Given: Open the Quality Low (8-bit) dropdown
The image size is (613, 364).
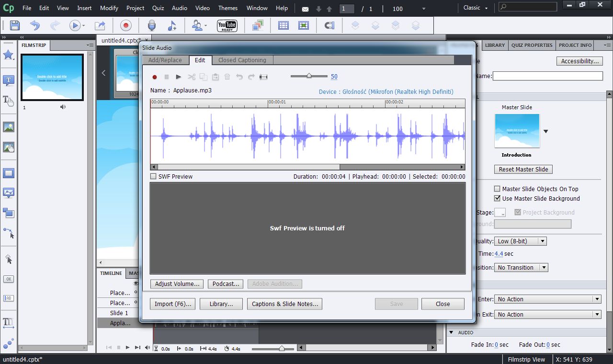Looking at the screenshot, I should pos(521,241).
